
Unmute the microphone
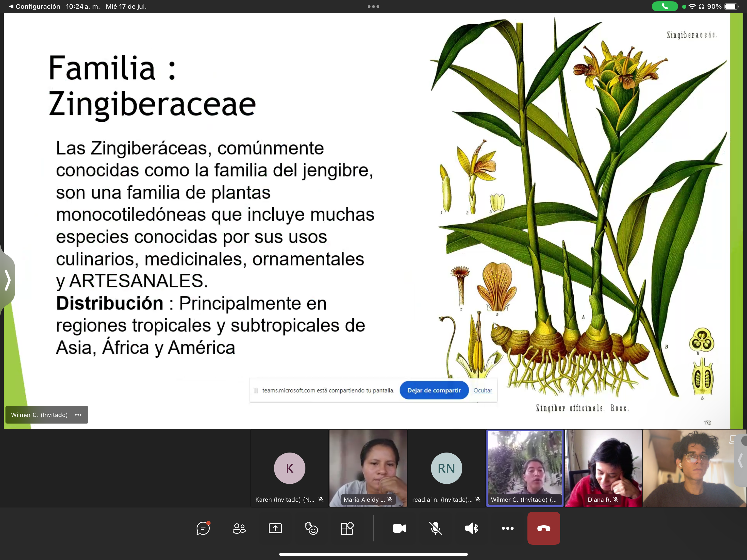[x=435, y=528]
